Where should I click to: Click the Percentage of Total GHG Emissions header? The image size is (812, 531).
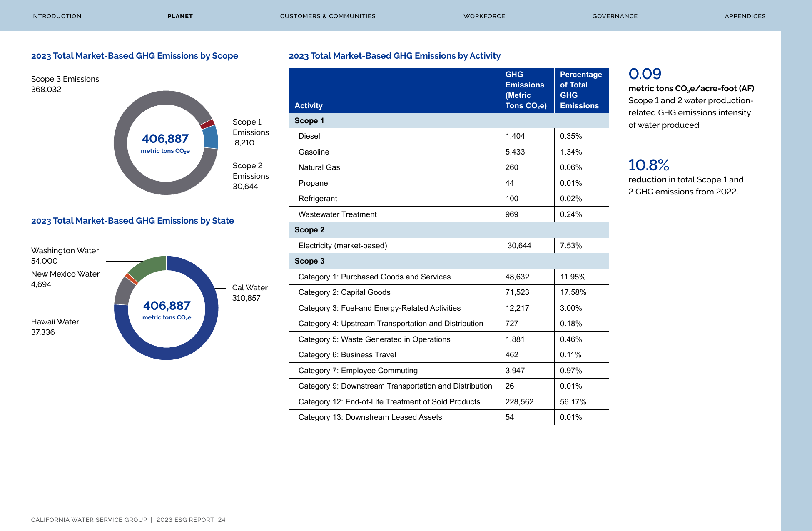coord(581,90)
